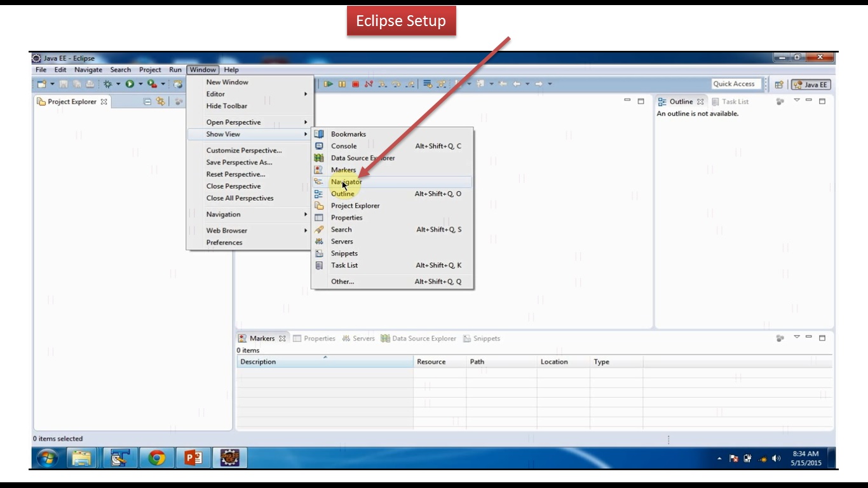868x488 pixels.
Task: Click the Save All toolbar icon
Action: [x=77, y=84]
